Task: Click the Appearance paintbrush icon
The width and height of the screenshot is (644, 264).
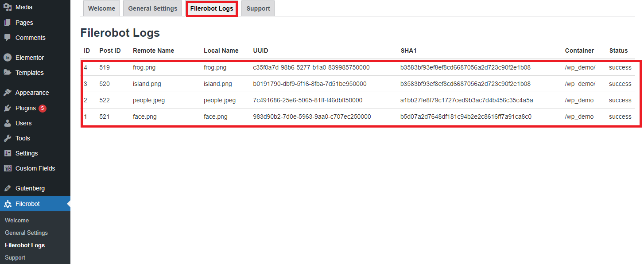Action: point(8,93)
